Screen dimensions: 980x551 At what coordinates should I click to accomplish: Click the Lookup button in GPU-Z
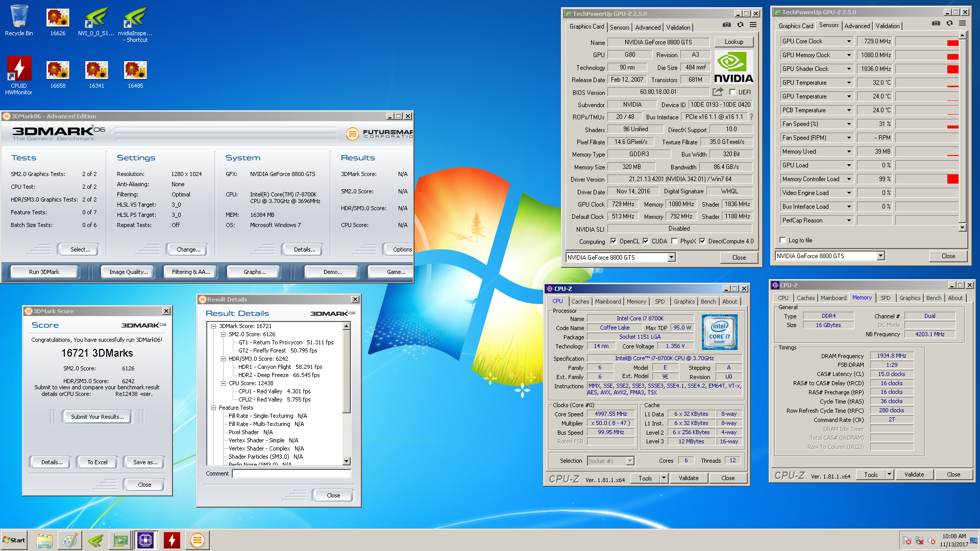(733, 42)
